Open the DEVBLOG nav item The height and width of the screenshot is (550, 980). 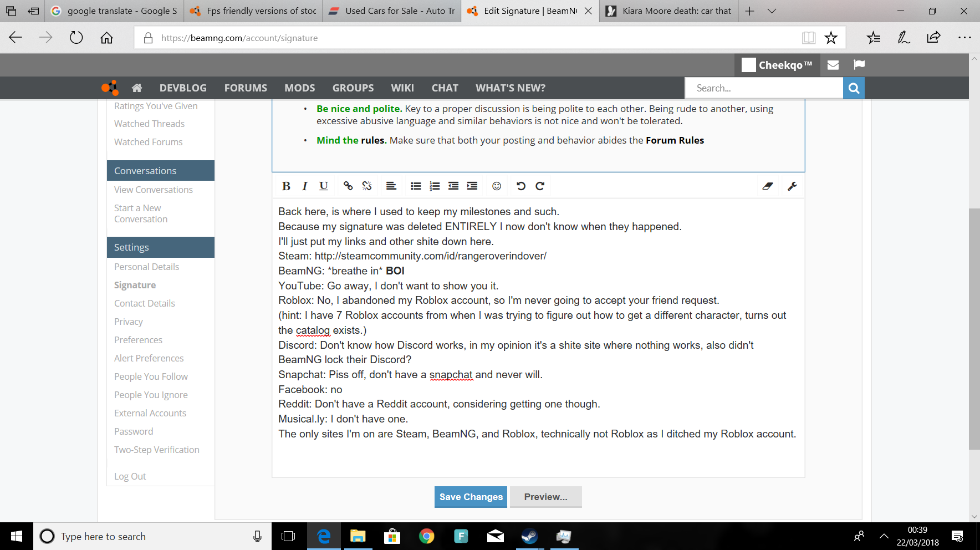pyautogui.click(x=183, y=88)
